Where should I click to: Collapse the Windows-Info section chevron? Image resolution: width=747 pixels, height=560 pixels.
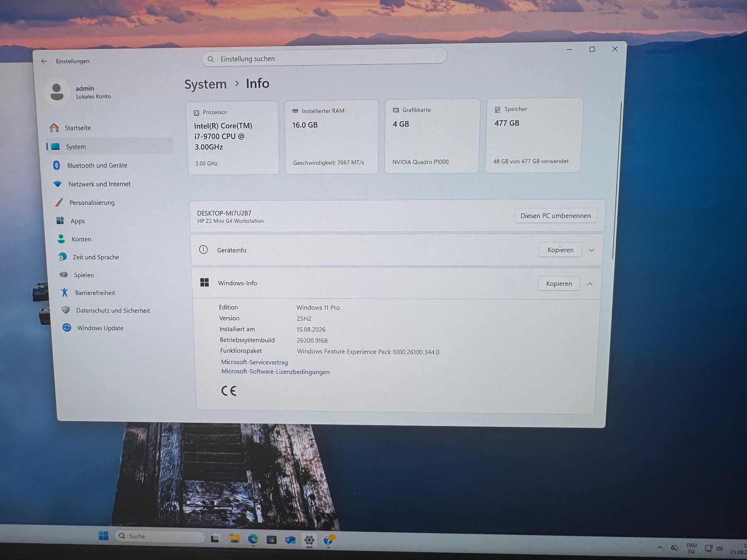[x=590, y=284]
